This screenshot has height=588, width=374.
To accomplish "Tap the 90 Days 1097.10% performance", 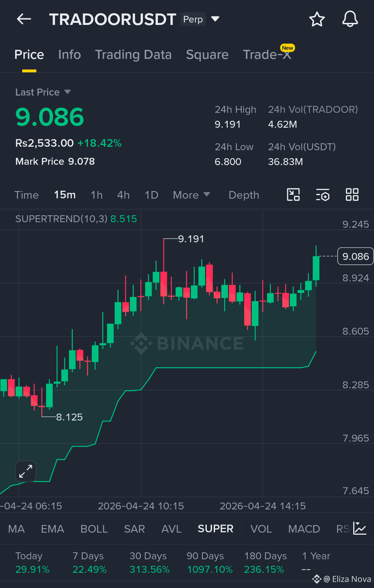I will (x=210, y=563).
